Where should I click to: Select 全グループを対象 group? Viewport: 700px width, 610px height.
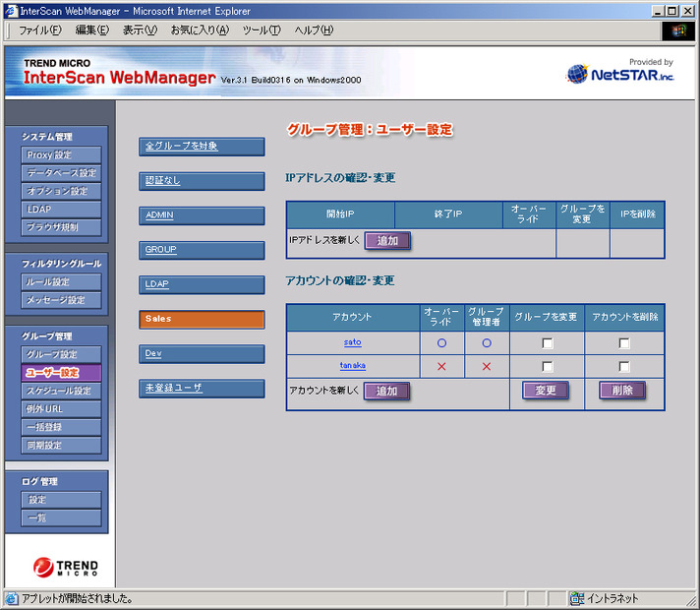(x=202, y=147)
